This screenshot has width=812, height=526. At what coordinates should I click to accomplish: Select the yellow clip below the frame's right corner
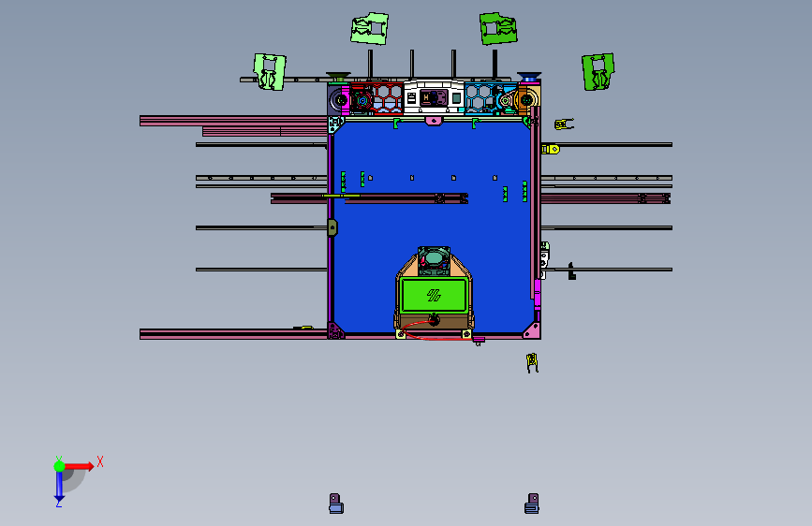[x=532, y=362]
